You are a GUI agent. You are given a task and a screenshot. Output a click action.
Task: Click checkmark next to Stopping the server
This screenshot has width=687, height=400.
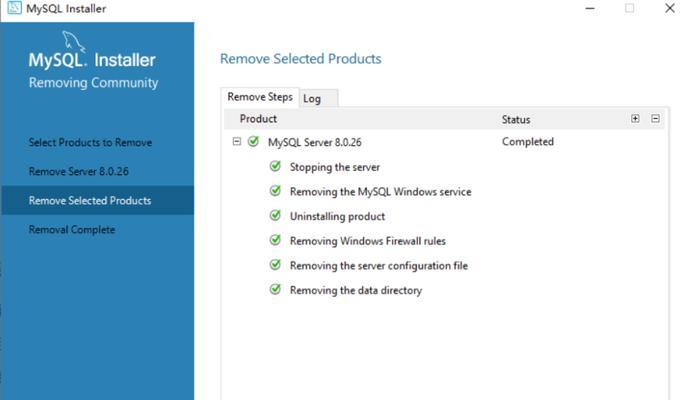(x=275, y=166)
